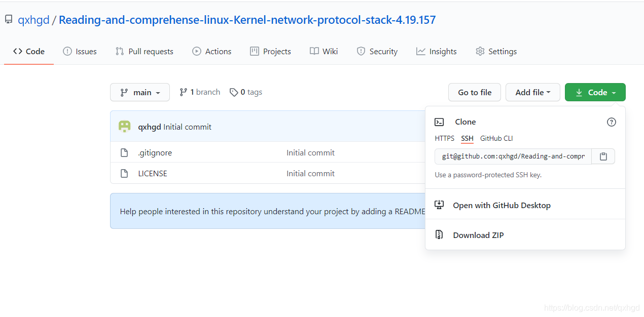This screenshot has width=644, height=317.
Task: Click the SSH clone URL text field
Action: (x=513, y=156)
